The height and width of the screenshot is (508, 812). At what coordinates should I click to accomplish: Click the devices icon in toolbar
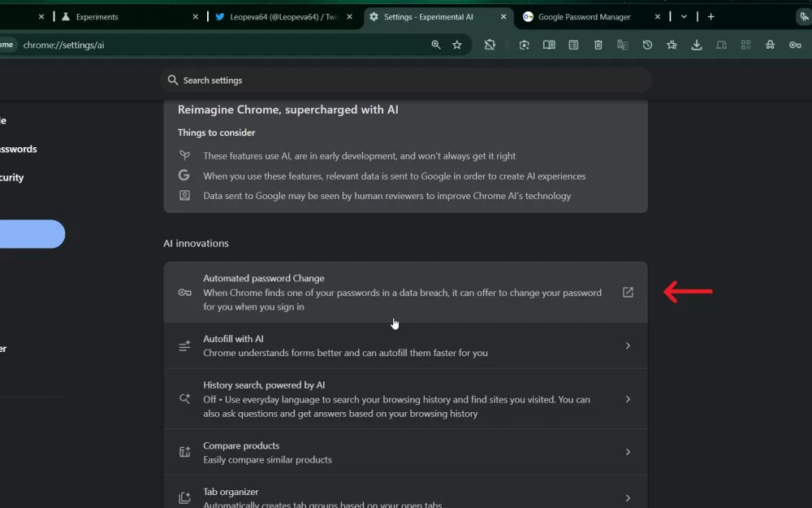click(x=721, y=45)
